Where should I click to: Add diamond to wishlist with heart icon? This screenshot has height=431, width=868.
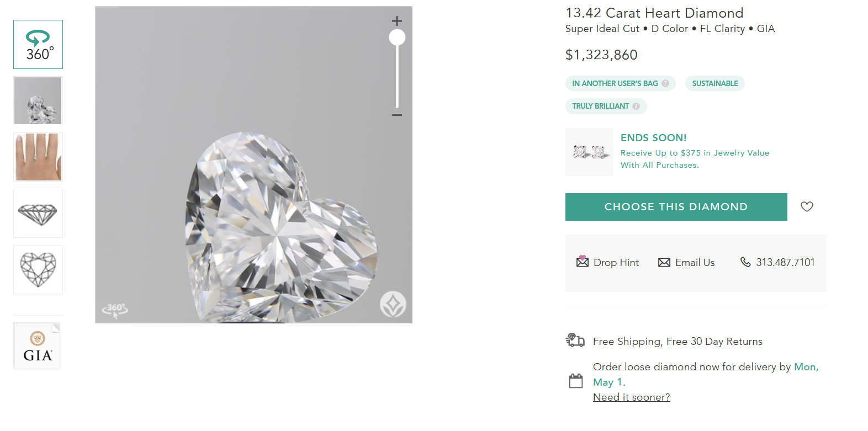click(x=807, y=206)
